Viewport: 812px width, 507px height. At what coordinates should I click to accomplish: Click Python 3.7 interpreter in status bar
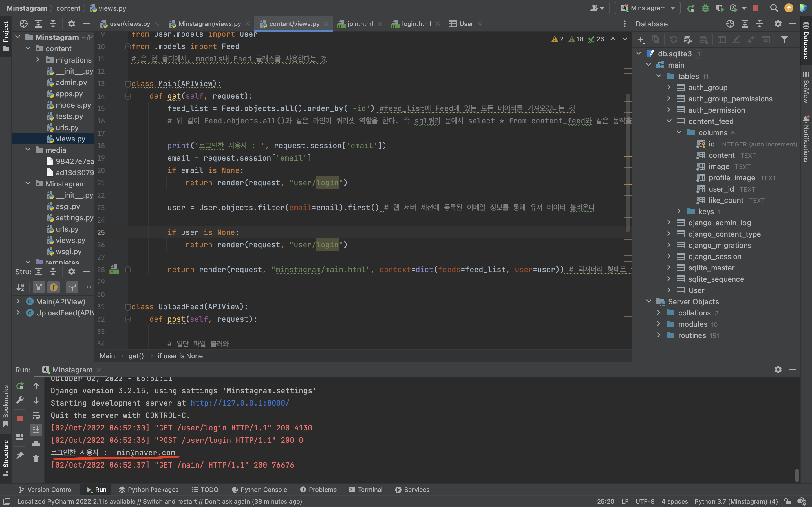click(736, 501)
